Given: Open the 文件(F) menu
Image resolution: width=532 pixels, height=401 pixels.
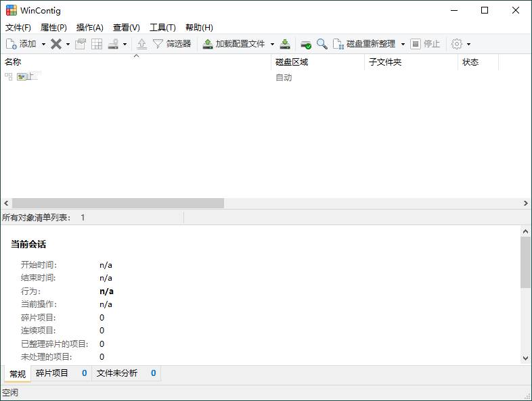Looking at the screenshot, I should (x=18, y=28).
